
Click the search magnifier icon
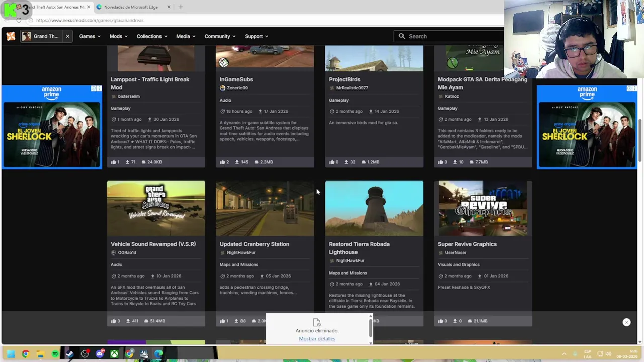point(401,36)
